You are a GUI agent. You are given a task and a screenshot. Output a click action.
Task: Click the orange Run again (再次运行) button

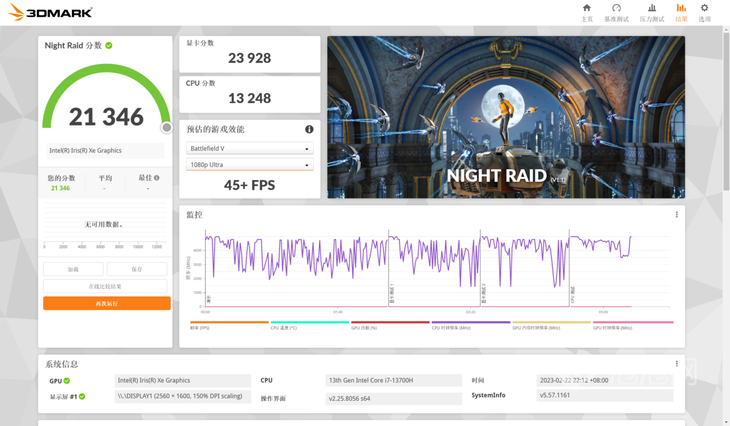[x=107, y=304]
